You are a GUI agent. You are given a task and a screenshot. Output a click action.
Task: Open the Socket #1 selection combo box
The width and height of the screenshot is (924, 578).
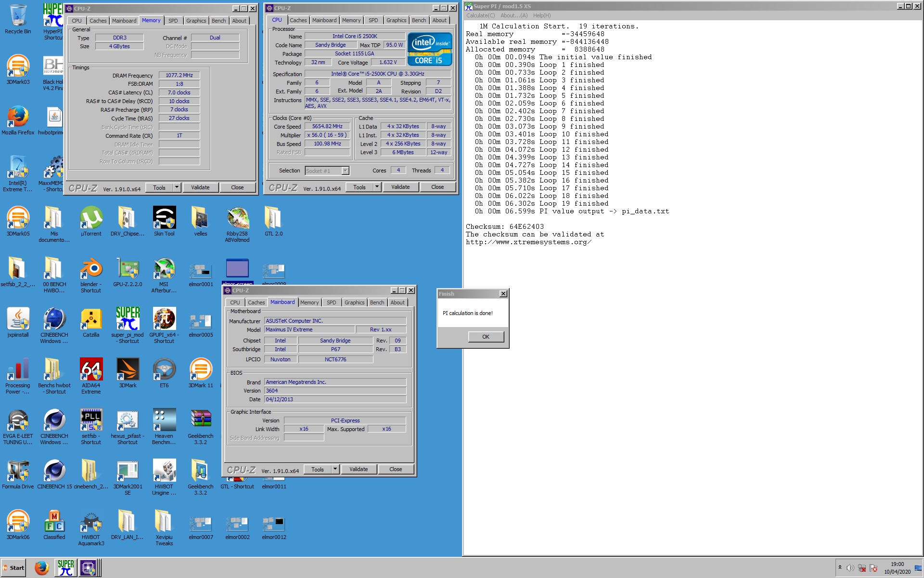coord(327,171)
